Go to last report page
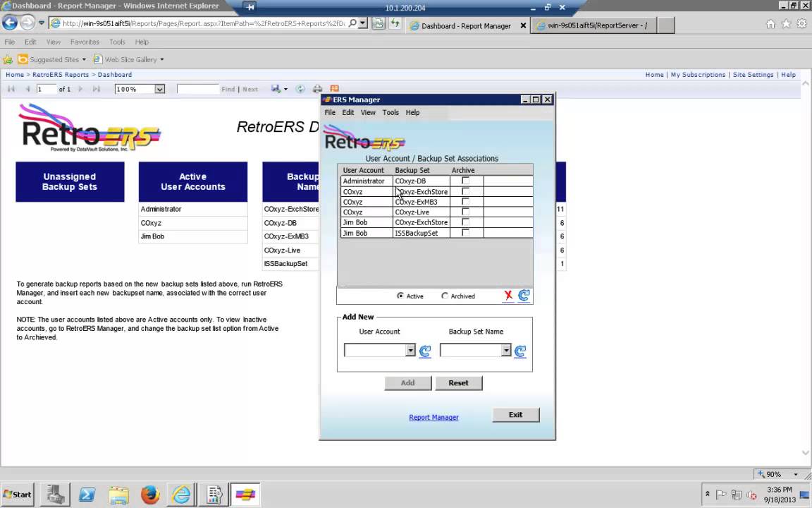The width and height of the screenshot is (812, 508). (x=97, y=89)
